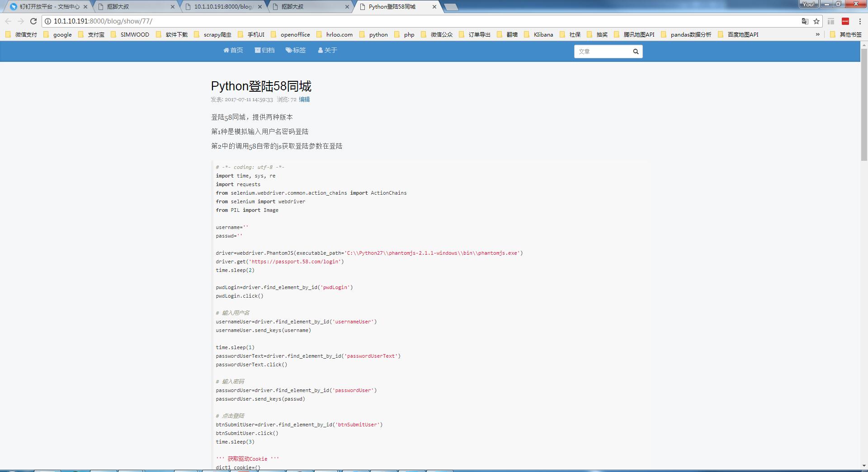
Task: Open the Chrome three-dot menu
Action: 860,21
